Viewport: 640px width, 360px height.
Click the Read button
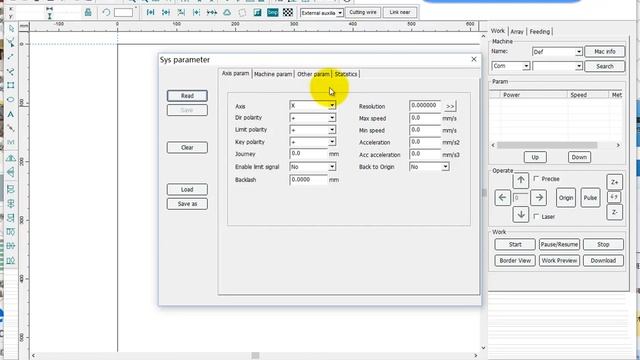[187, 96]
